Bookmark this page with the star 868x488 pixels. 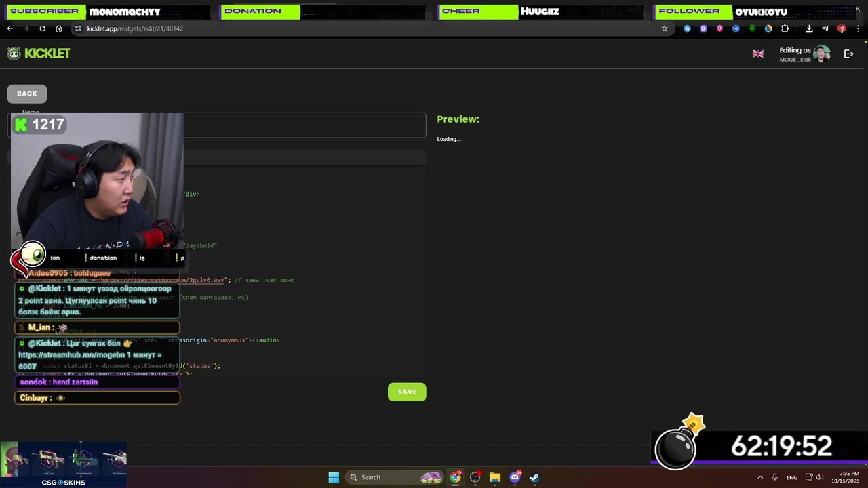point(665,28)
